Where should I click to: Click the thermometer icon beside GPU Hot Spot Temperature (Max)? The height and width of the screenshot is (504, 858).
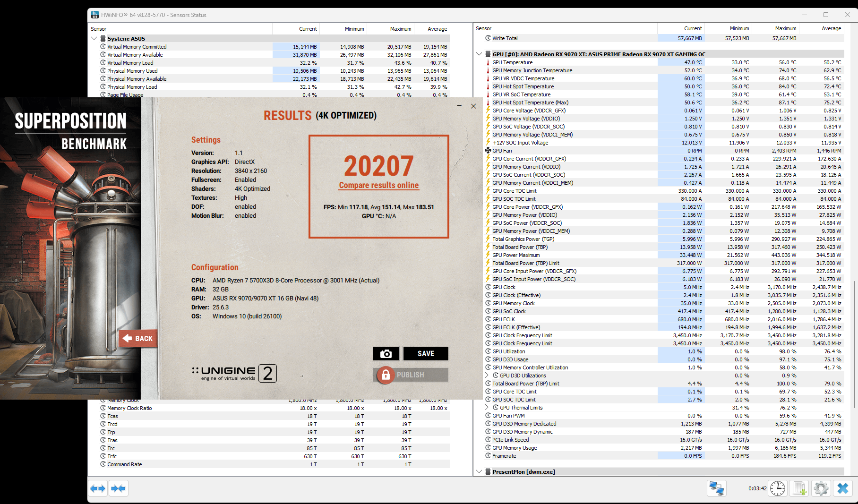pyautogui.click(x=488, y=103)
